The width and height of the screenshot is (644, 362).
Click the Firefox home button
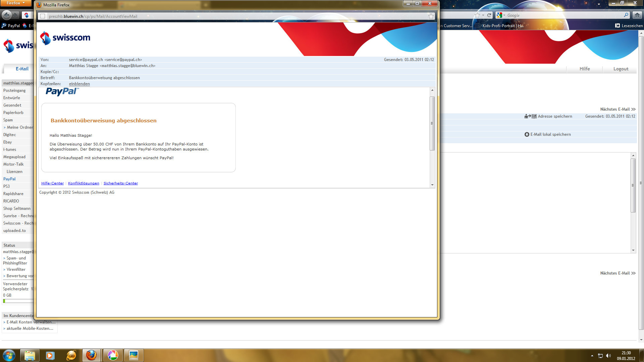(x=637, y=15)
